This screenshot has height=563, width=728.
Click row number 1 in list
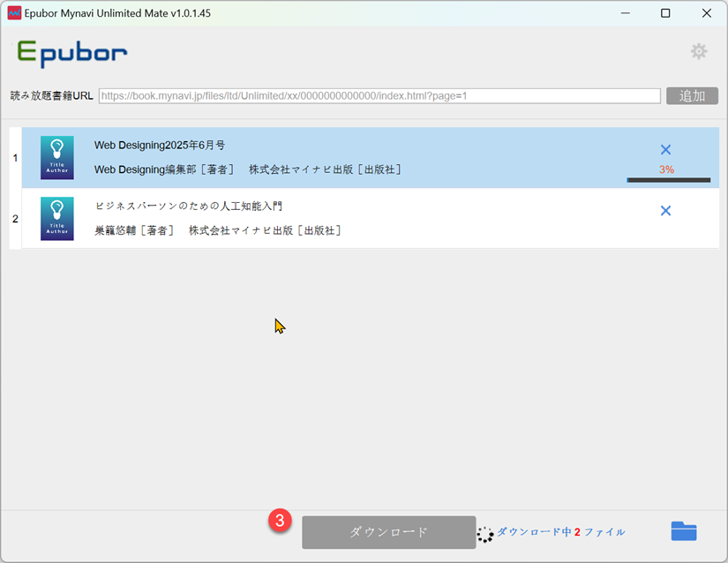15,158
